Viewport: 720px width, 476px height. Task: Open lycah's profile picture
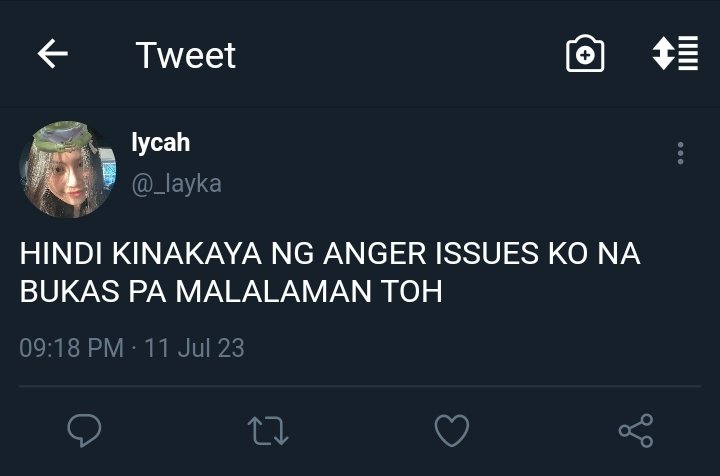point(67,169)
